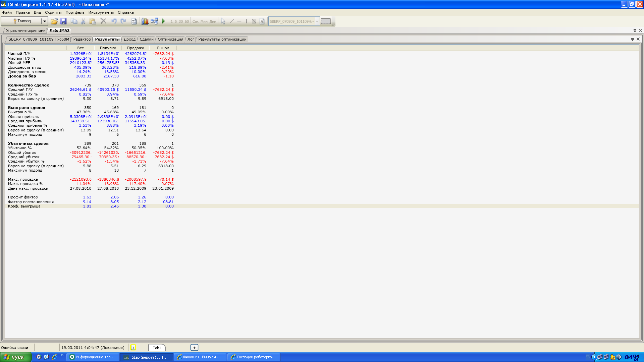
Task: Open the Оптимизация tab
Action: pos(170,39)
